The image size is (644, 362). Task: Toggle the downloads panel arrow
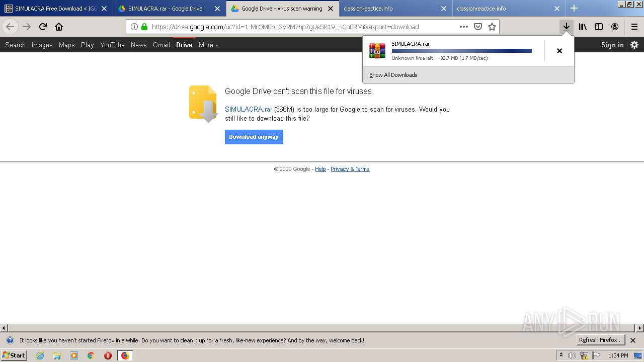coord(567,27)
